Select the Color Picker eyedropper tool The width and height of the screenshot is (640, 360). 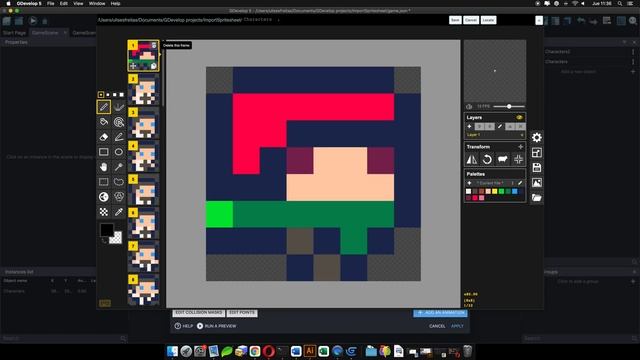(119, 211)
